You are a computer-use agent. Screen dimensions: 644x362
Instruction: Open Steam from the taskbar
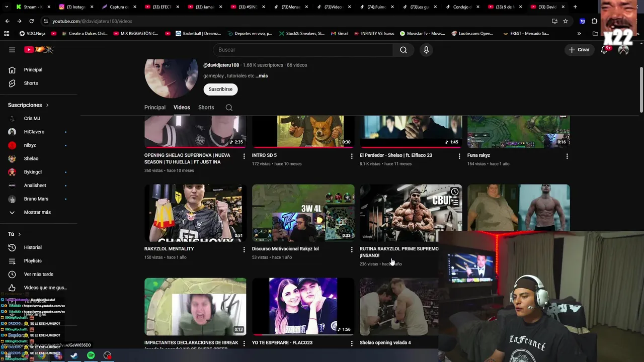click(74, 355)
